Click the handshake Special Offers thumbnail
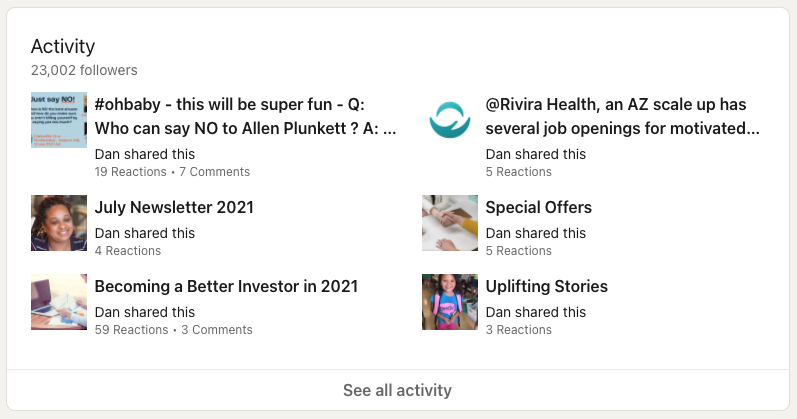 pos(450,223)
